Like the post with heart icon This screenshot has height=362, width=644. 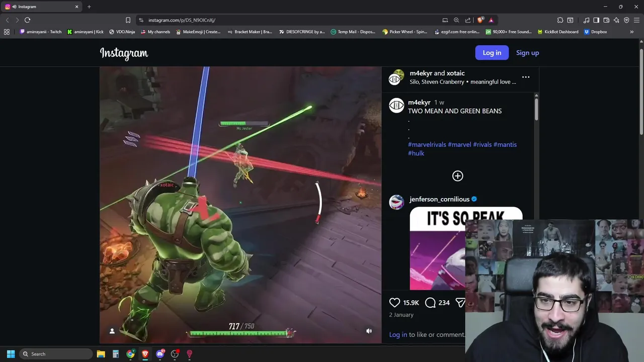(x=394, y=303)
